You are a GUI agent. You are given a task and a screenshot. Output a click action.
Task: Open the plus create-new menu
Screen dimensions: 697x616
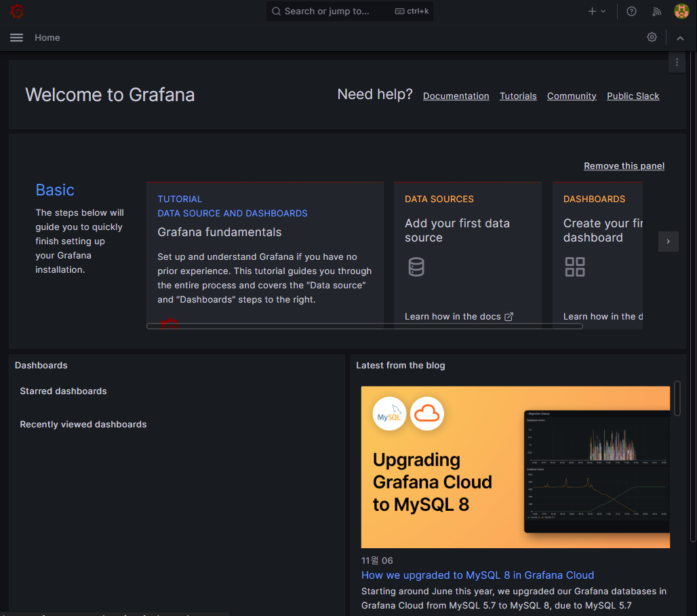(x=597, y=12)
